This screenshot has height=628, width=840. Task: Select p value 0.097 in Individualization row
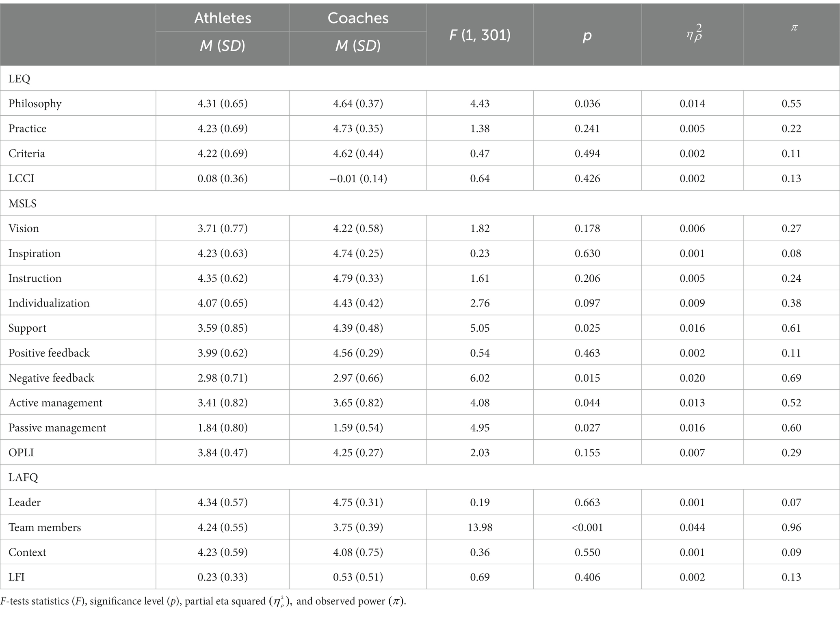point(587,303)
